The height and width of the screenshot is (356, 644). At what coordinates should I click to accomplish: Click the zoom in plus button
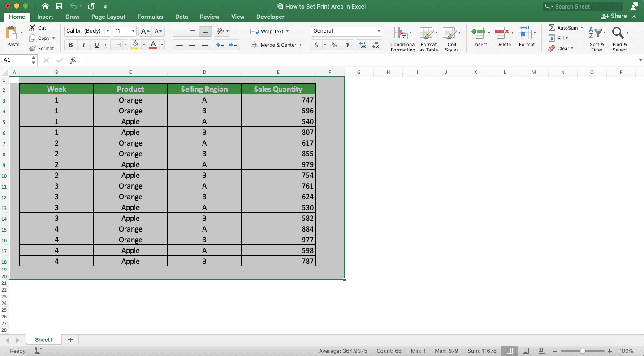(609, 351)
